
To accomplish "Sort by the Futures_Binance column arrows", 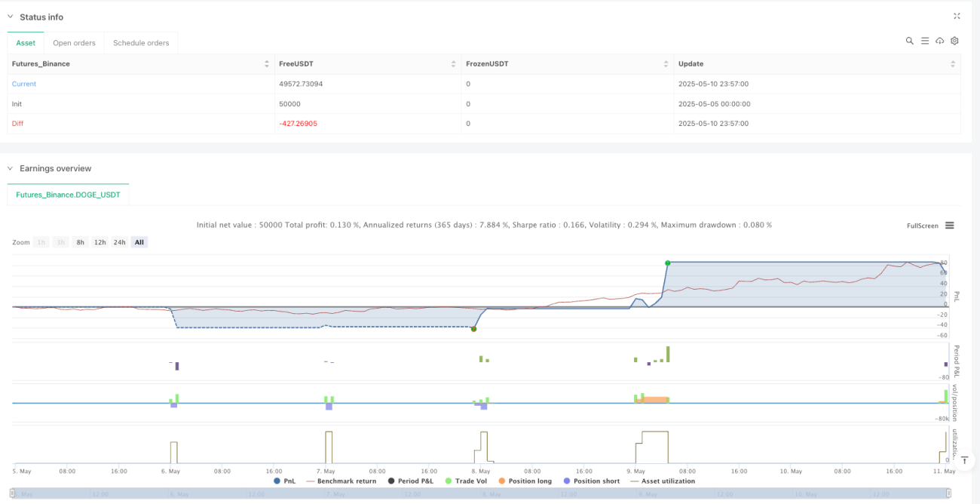I will coord(267,64).
